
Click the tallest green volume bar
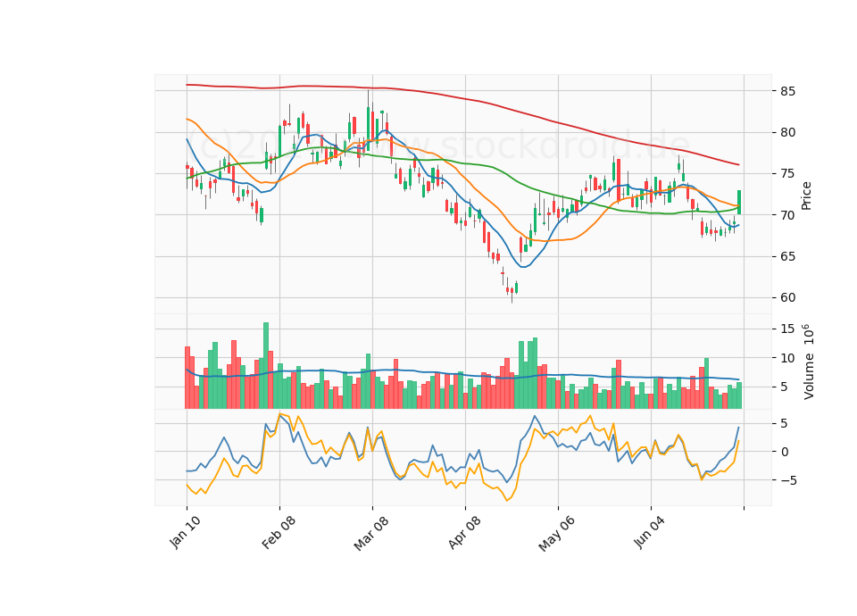266,365
